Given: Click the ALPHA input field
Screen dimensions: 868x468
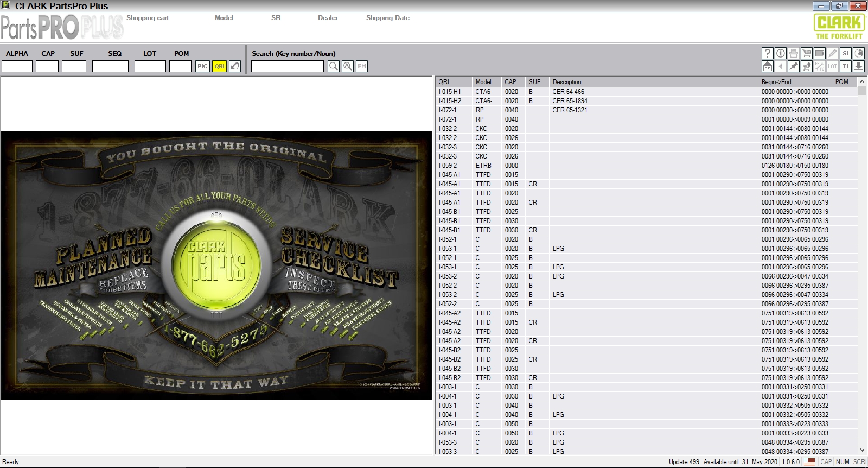Looking at the screenshot, I should coord(17,66).
